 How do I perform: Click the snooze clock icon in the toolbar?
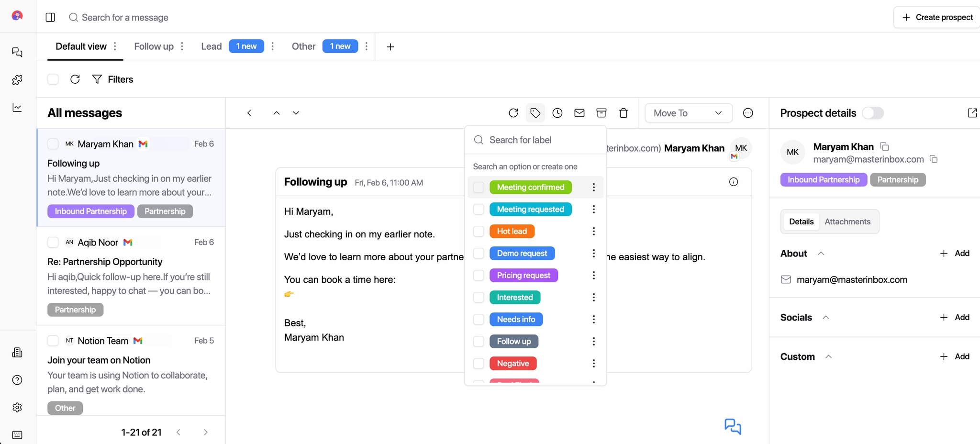[x=557, y=113]
